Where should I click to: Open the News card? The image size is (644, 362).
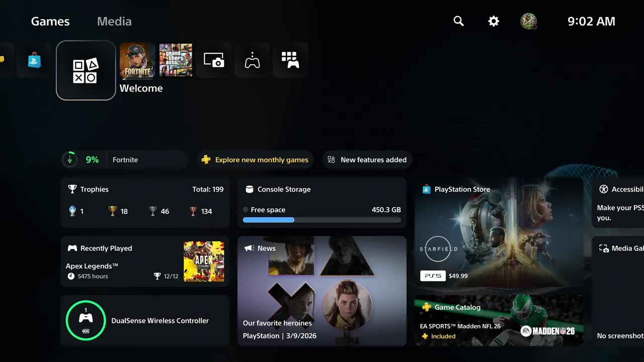click(x=322, y=291)
